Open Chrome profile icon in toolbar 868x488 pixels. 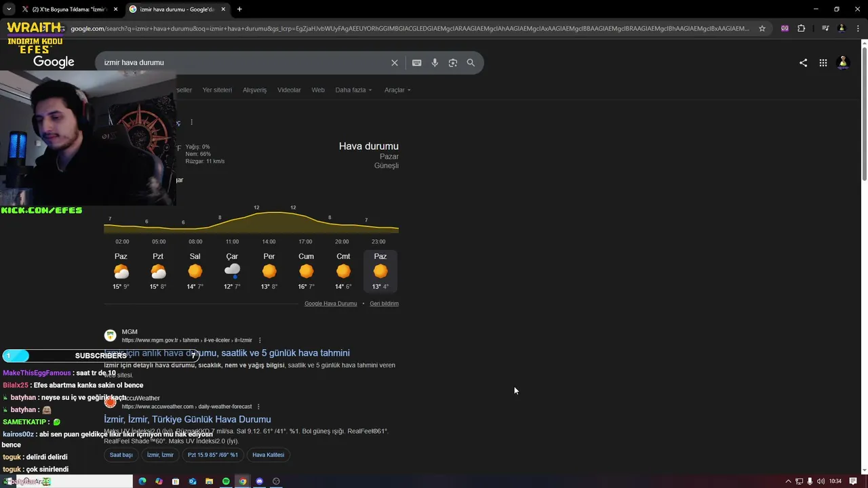pyautogui.click(x=842, y=28)
